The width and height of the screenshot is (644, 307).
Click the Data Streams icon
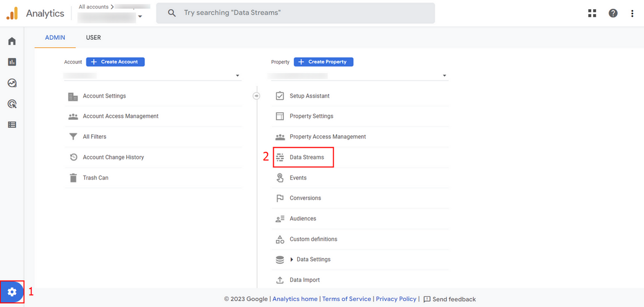pos(280,157)
